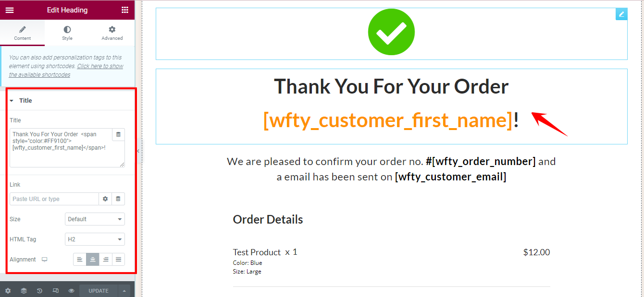
Task: Open page Settings gear in bottom bar
Action: click(8, 290)
